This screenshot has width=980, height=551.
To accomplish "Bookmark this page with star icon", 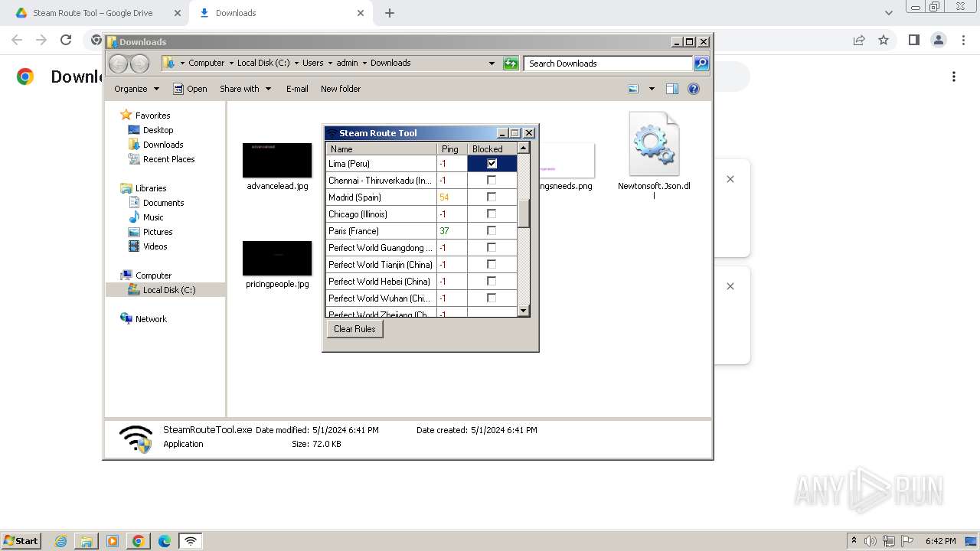I will tap(884, 40).
